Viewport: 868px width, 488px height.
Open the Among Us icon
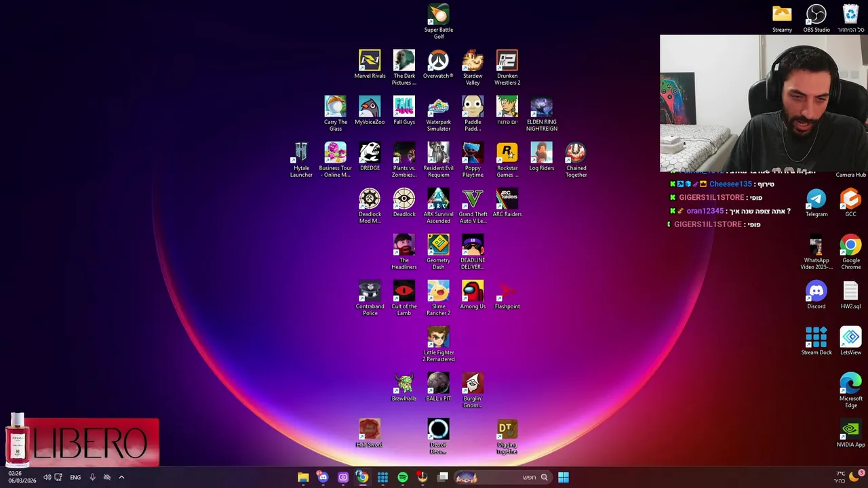click(473, 295)
